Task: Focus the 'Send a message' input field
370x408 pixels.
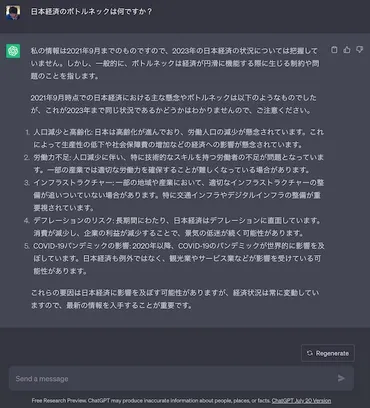Action: 181,378
